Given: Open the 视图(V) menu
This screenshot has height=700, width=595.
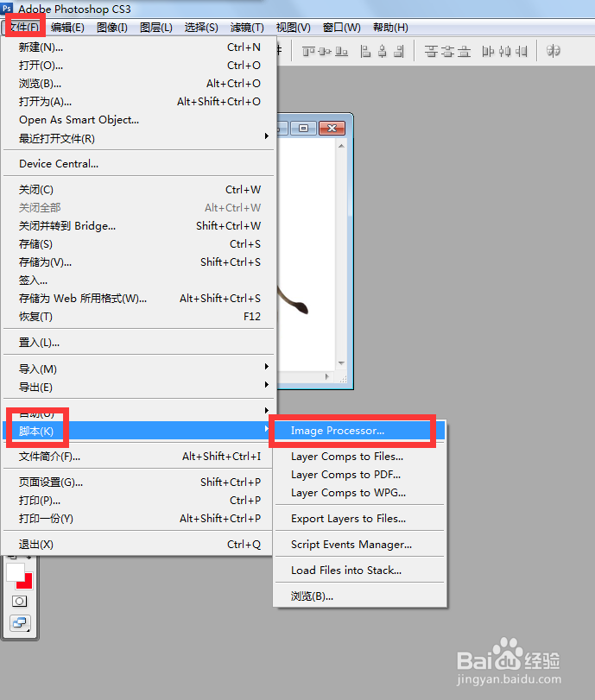Looking at the screenshot, I should 293,28.
